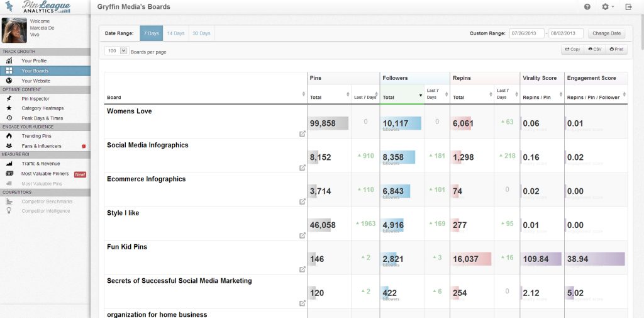Click the Traffic & Revenue graph icon
Screen dimensions: 644x318
pos(9,164)
